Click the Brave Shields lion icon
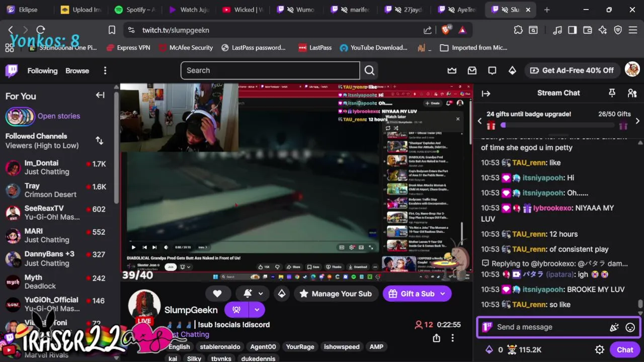The image size is (644, 362). [x=446, y=30]
